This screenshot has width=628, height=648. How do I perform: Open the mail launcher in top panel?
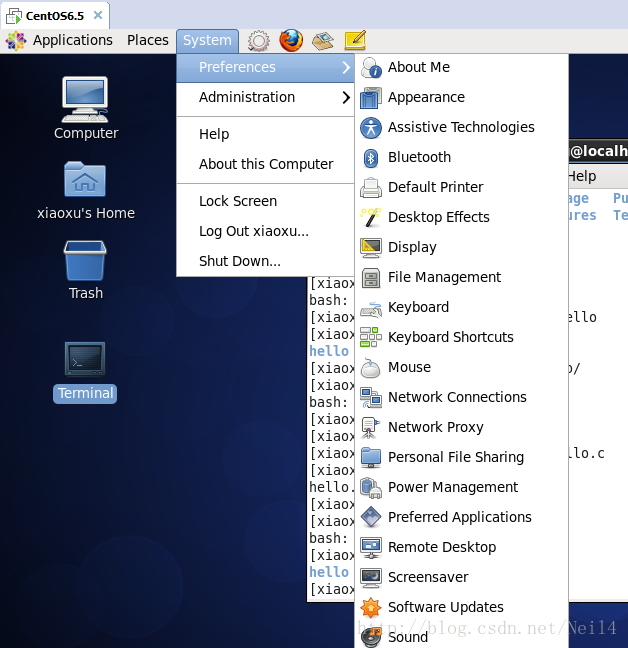(x=323, y=40)
